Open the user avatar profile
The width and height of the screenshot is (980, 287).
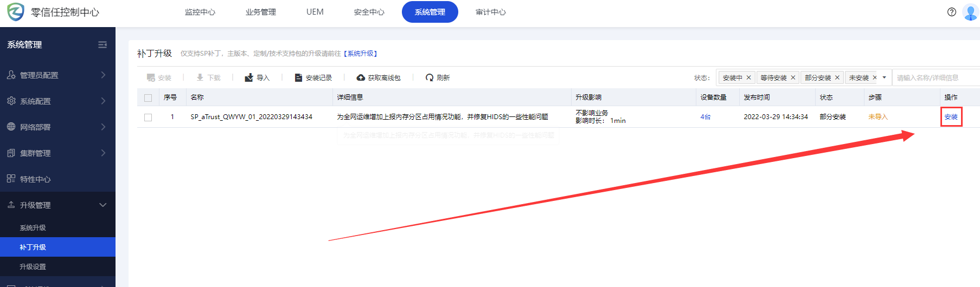pyautogui.click(x=970, y=12)
